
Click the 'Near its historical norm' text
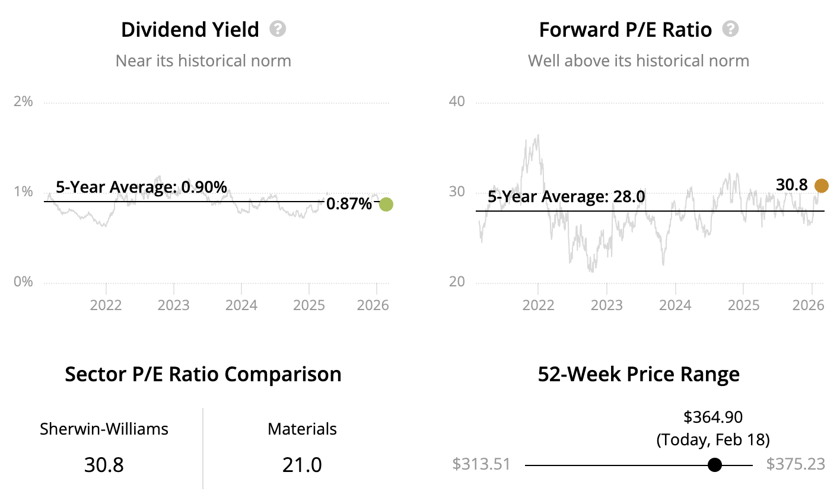pyautogui.click(x=203, y=61)
